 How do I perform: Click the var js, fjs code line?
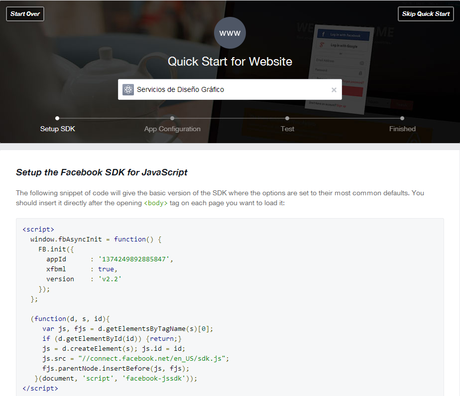(128, 329)
